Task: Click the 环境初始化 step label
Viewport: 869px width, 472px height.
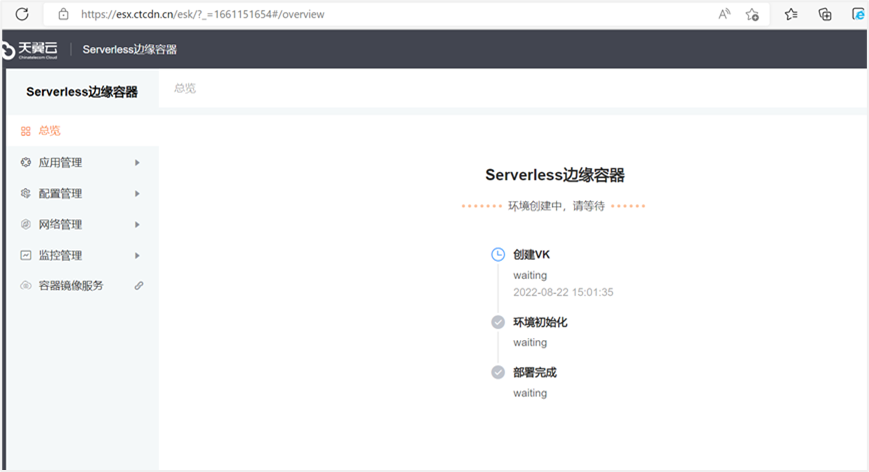Action: pyautogui.click(x=540, y=322)
